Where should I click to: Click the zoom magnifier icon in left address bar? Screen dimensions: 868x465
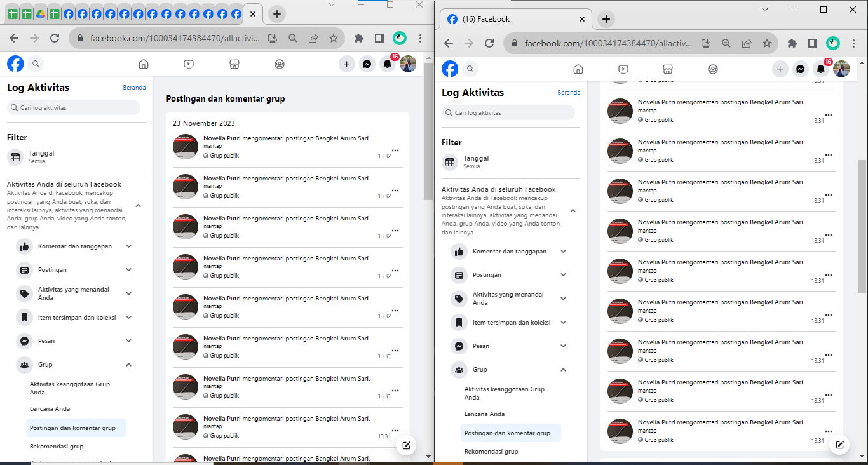pos(293,38)
